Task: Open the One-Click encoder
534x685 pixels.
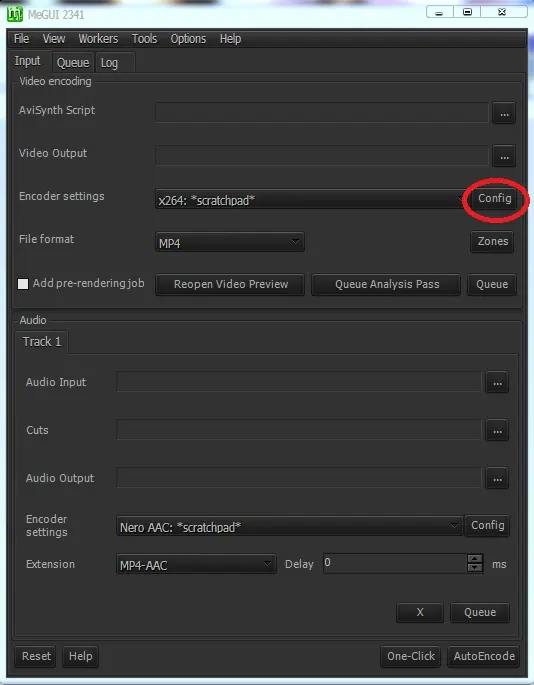Action: pos(411,656)
